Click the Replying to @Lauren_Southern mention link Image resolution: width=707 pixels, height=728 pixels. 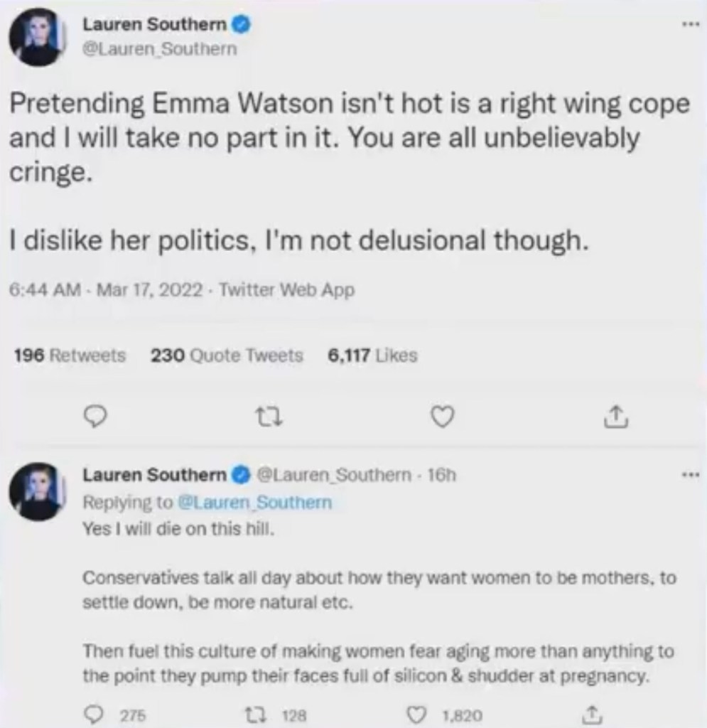[256, 503]
